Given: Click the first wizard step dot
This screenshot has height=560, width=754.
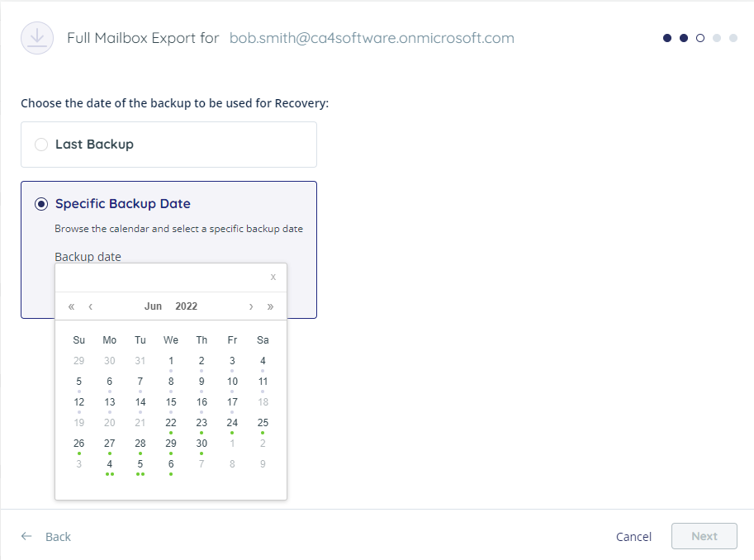Looking at the screenshot, I should pyautogui.click(x=667, y=38).
